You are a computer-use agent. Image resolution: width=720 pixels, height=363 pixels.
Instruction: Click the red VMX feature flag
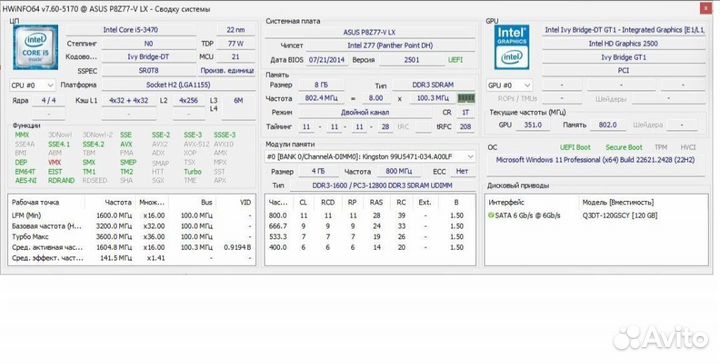pyautogui.click(x=55, y=162)
